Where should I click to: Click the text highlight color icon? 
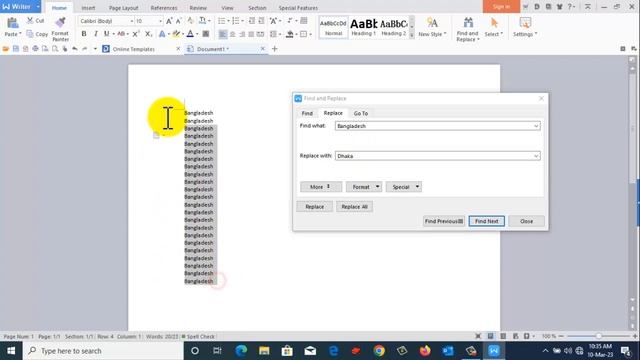click(176, 34)
